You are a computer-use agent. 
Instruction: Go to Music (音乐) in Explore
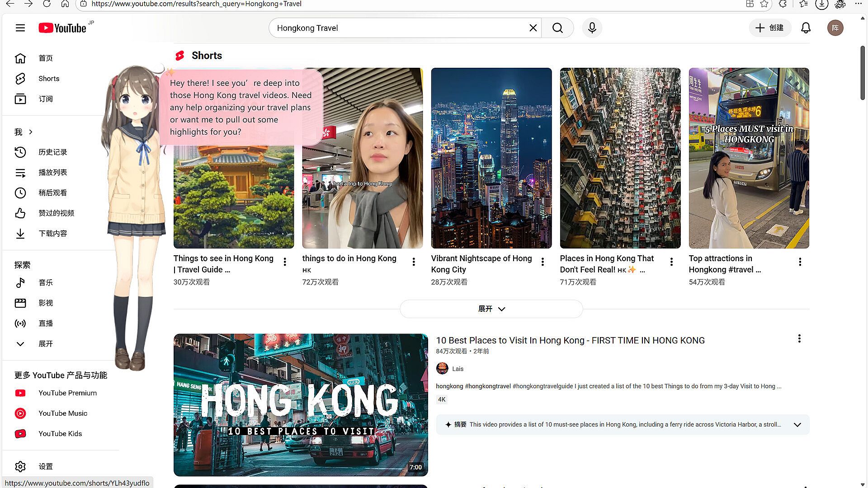(x=45, y=283)
